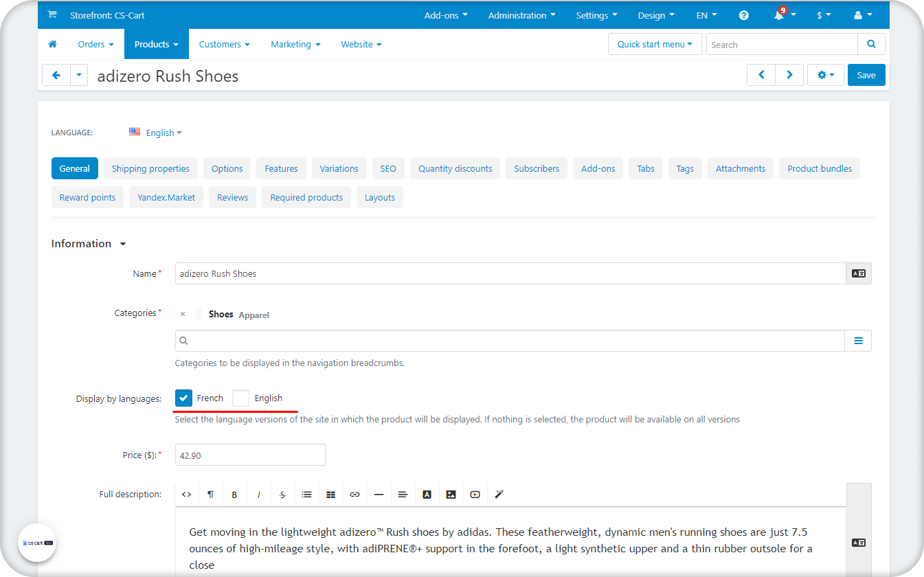The height and width of the screenshot is (577, 924).
Task: Expand the Design menu
Action: (x=656, y=15)
